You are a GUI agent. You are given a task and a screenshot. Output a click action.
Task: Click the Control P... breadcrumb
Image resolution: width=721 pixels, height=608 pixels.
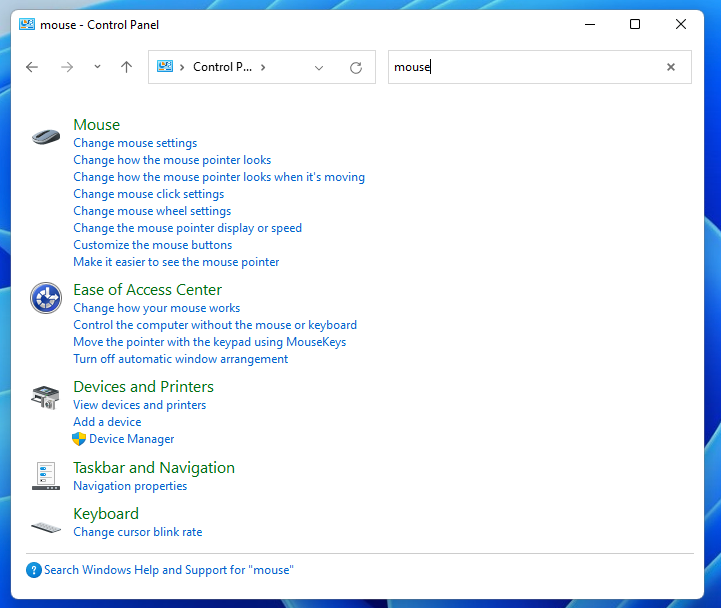coord(222,67)
